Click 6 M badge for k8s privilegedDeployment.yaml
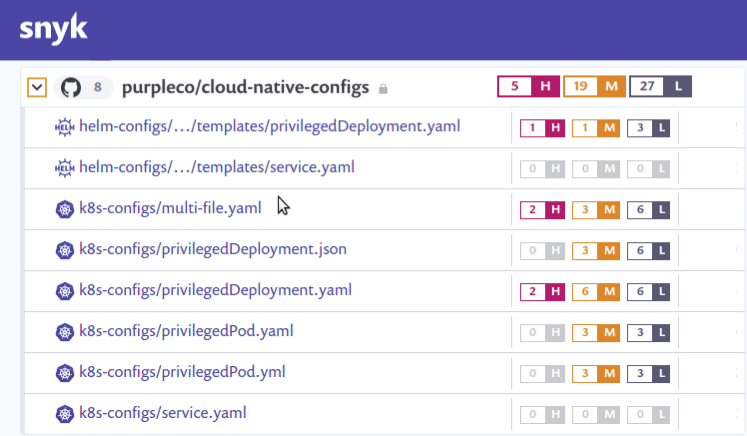747x436 pixels. coord(596,292)
